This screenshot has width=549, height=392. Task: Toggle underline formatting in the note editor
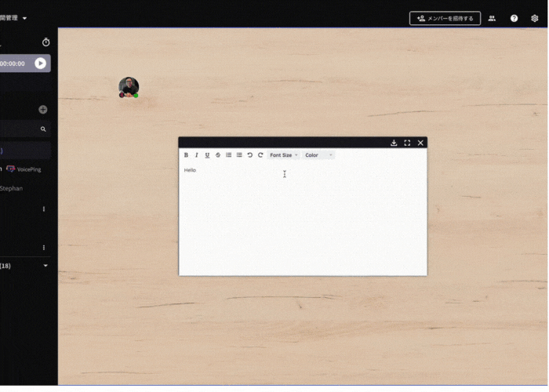coord(207,155)
